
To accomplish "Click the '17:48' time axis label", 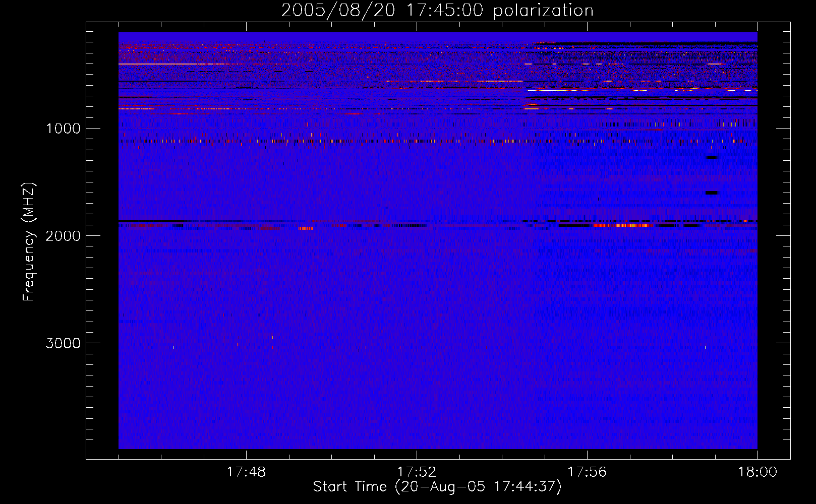I will [246, 472].
